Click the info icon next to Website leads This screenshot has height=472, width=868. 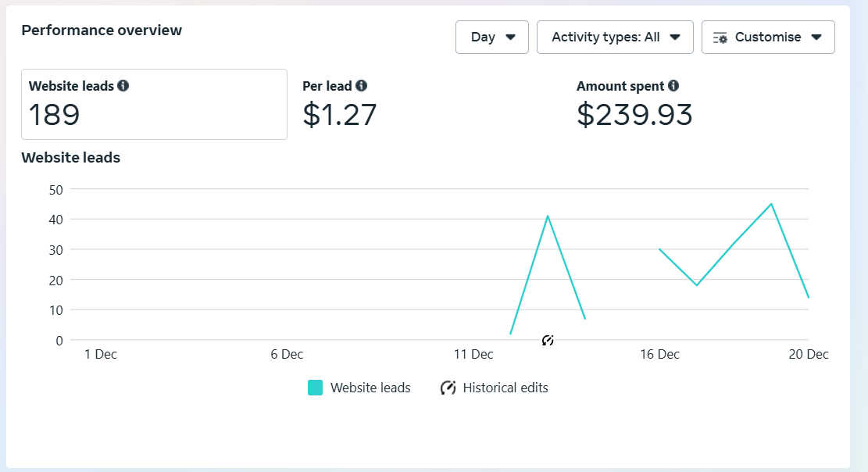point(123,85)
